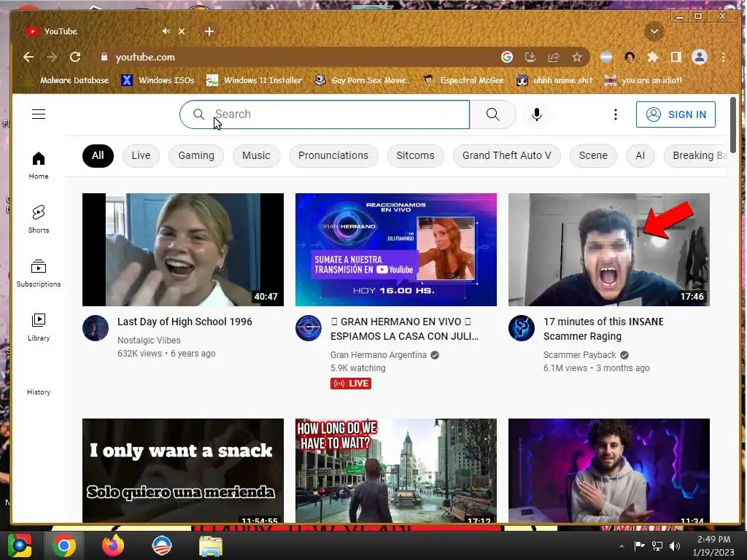
Task: Close the YouTube browser tab
Action: (182, 31)
